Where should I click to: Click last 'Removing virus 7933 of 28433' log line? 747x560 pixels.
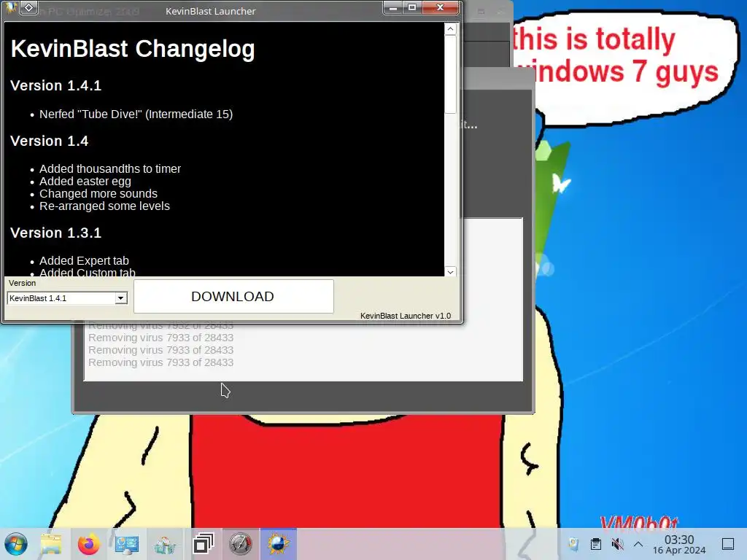[x=161, y=362]
